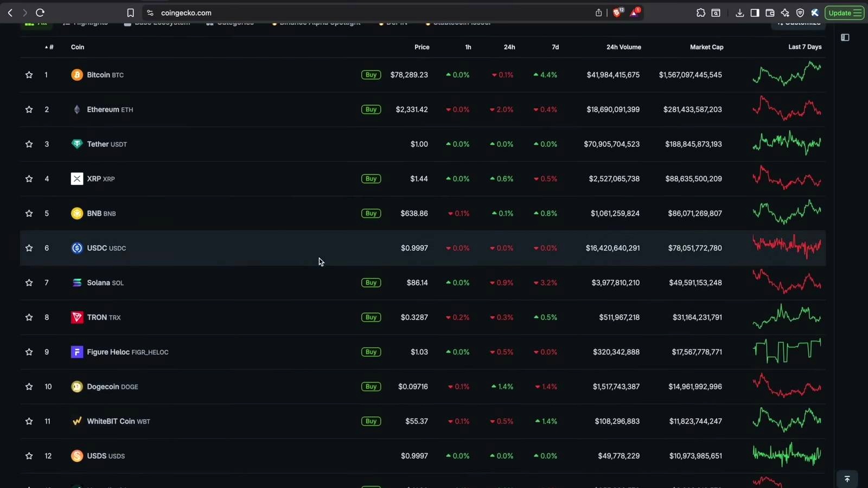Buy Ethereum using its Buy button

pyautogui.click(x=371, y=110)
